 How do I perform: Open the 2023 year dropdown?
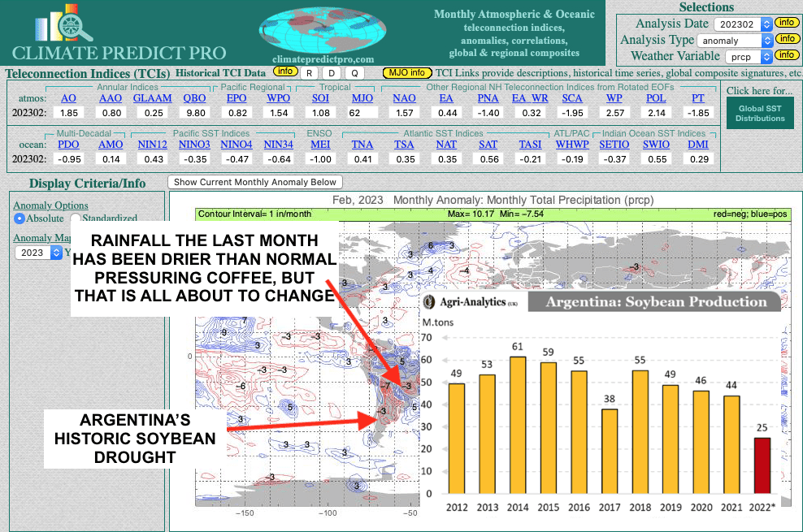tap(39, 252)
